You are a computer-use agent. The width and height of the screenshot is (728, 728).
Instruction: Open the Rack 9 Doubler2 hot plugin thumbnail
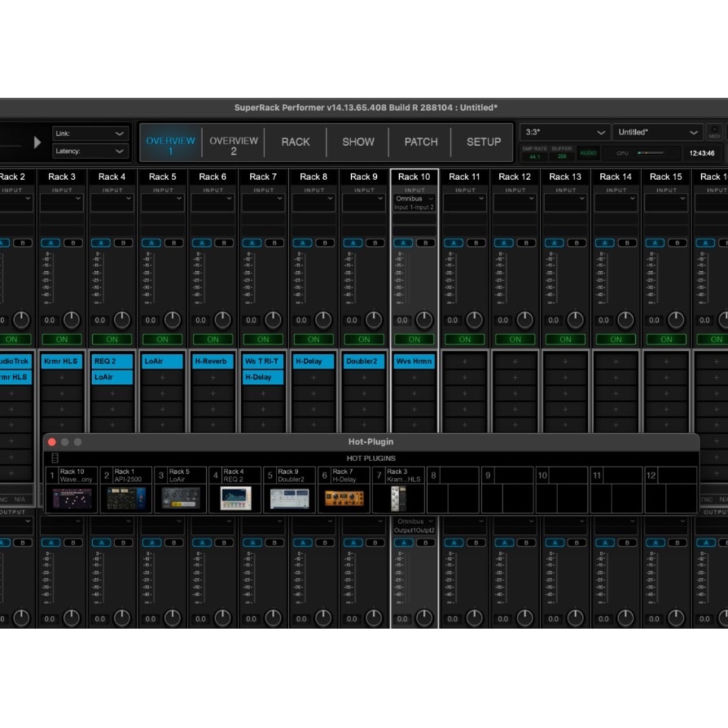click(289, 499)
